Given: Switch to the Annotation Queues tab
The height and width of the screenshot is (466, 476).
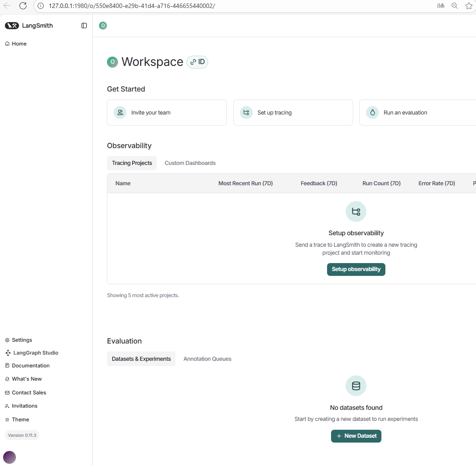Looking at the screenshot, I should (x=207, y=359).
